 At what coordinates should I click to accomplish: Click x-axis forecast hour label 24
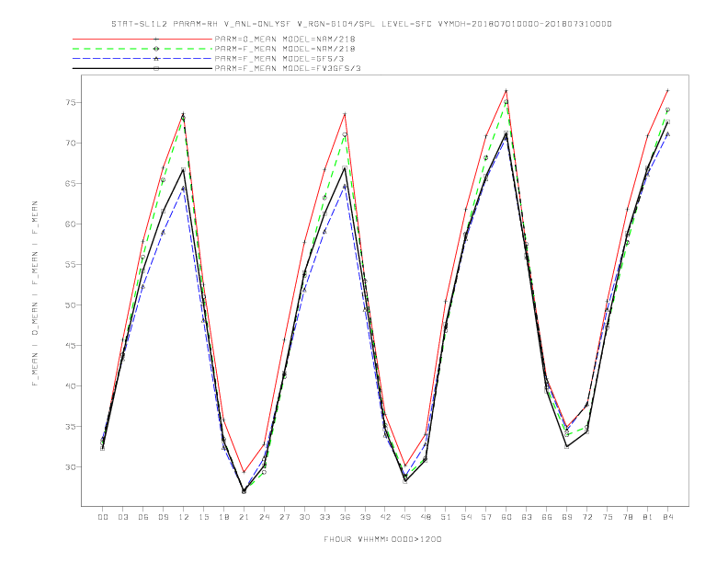click(x=264, y=517)
